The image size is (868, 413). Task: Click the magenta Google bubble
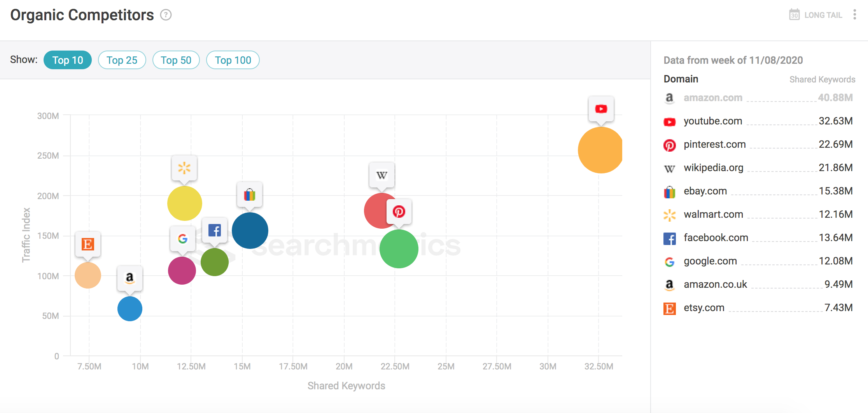coord(182,271)
